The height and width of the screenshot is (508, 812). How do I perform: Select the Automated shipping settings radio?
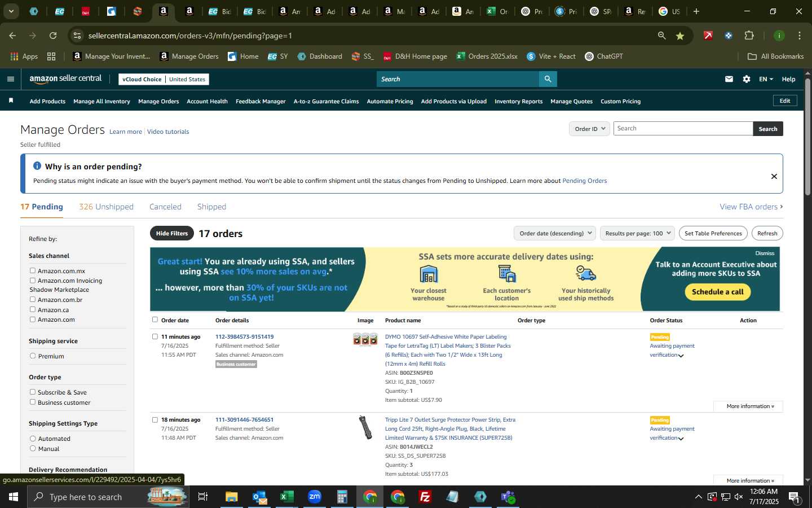(33, 439)
